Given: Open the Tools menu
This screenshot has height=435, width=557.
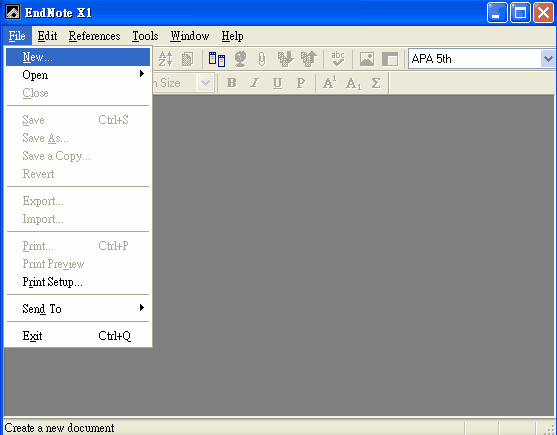Looking at the screenshot, I should point(145,36).
